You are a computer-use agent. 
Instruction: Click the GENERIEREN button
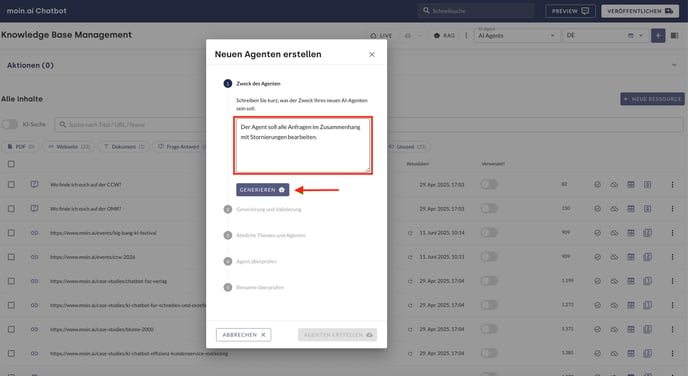[262, 190]
